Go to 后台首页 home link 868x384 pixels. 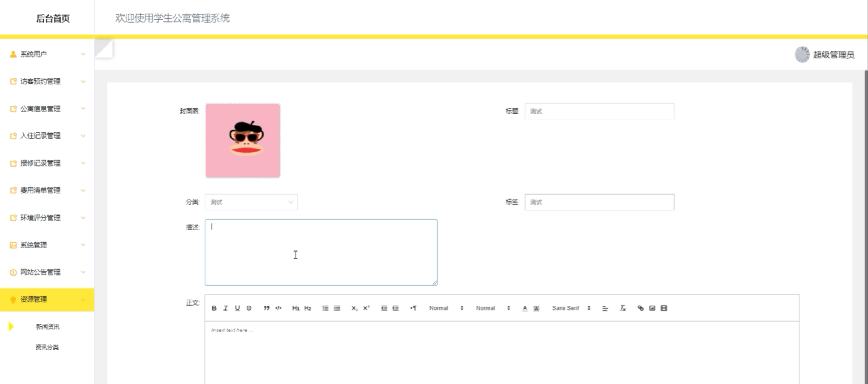pos(53,19)
